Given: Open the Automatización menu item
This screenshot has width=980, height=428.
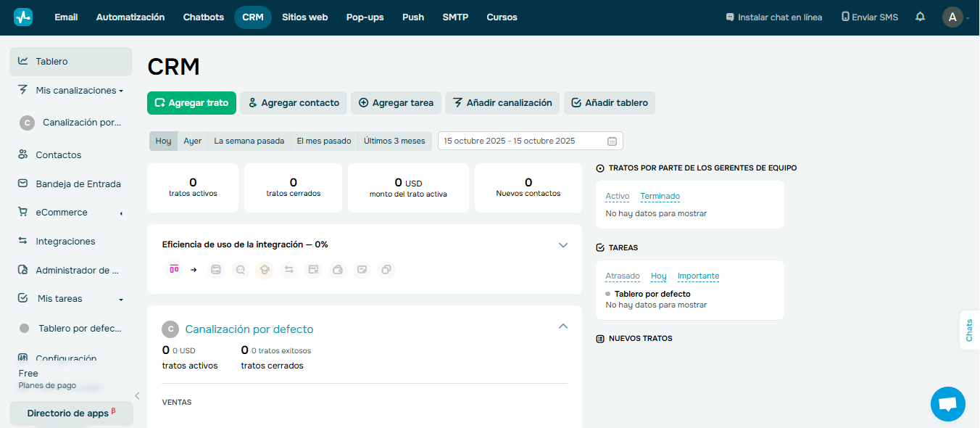Looking at the screenshot, I should (x=130, y=17).
